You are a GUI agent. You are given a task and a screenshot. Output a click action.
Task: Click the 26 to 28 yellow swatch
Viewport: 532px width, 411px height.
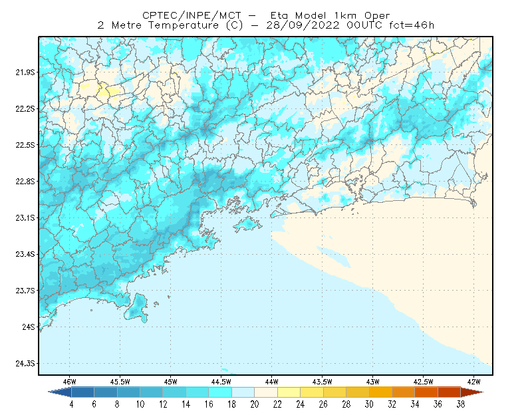tap(335, 392)
